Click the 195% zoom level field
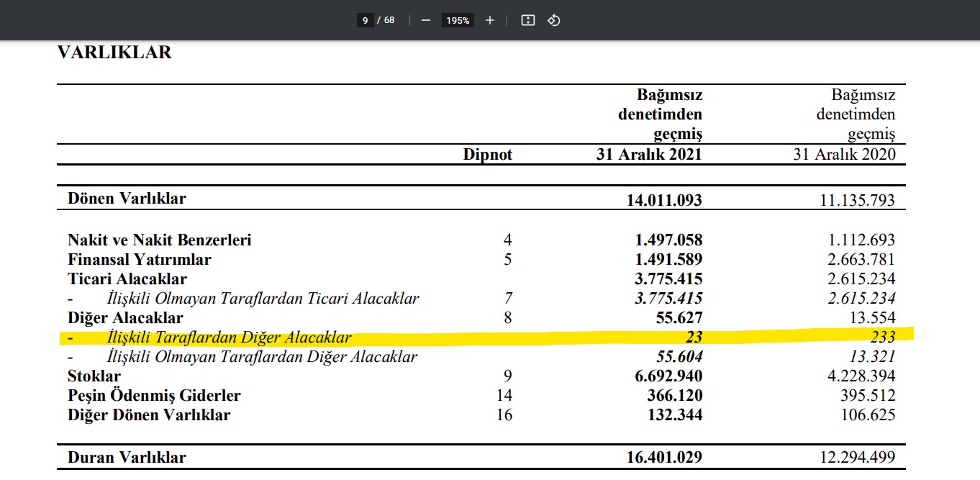Image resolution: width=980 pixels, height=480 pixels. [x=458, y=20]
